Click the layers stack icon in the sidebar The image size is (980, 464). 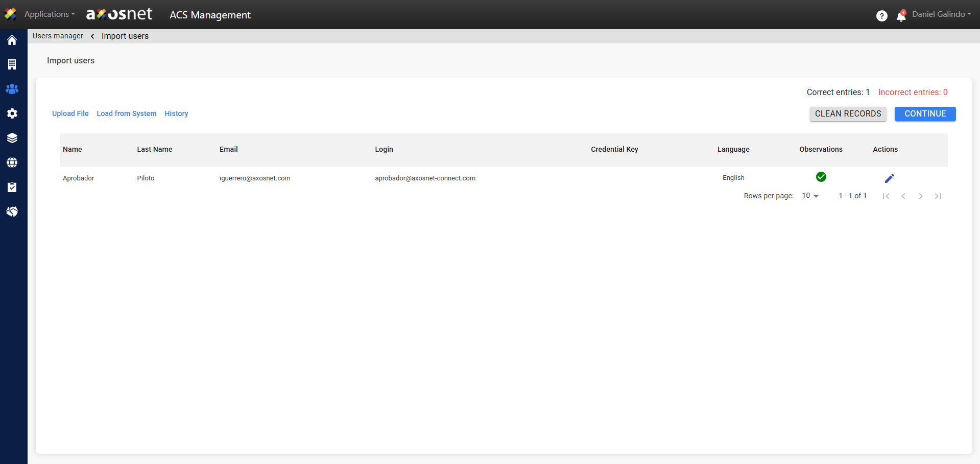(x=12, y=138)
